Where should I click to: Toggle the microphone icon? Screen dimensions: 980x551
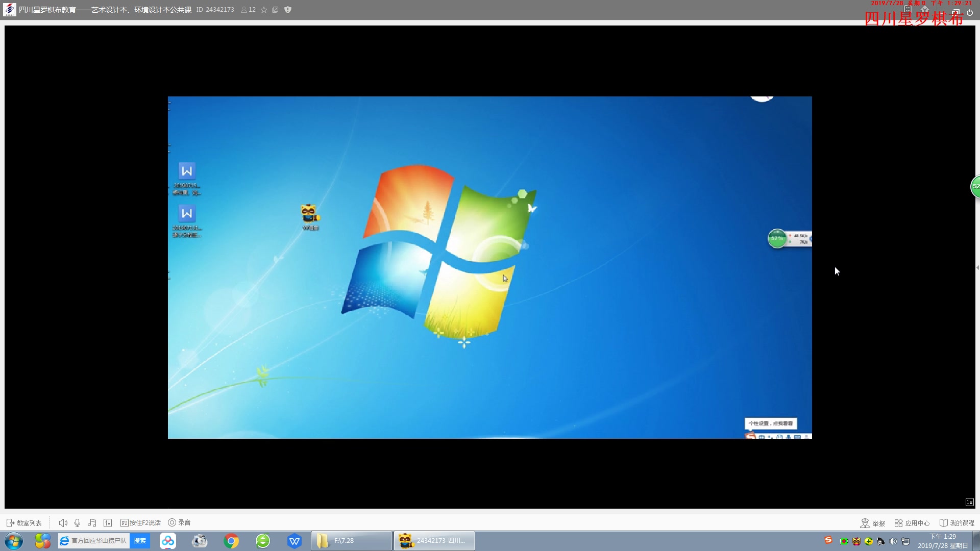pyautogui.click(x=77, y=523)
